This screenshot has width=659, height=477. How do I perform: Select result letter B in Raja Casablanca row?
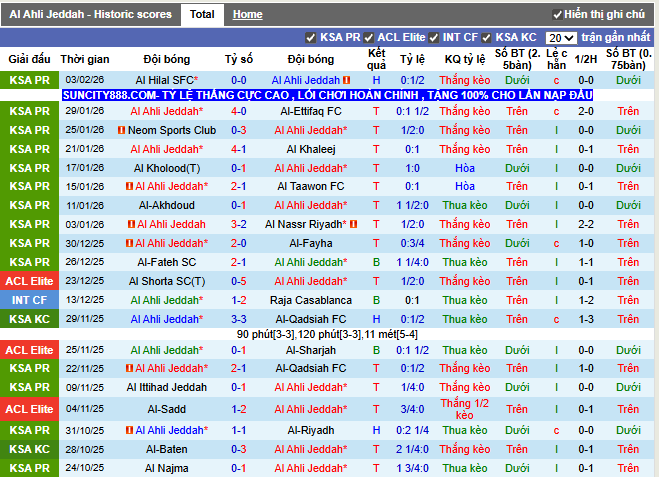tap(376, 300)
